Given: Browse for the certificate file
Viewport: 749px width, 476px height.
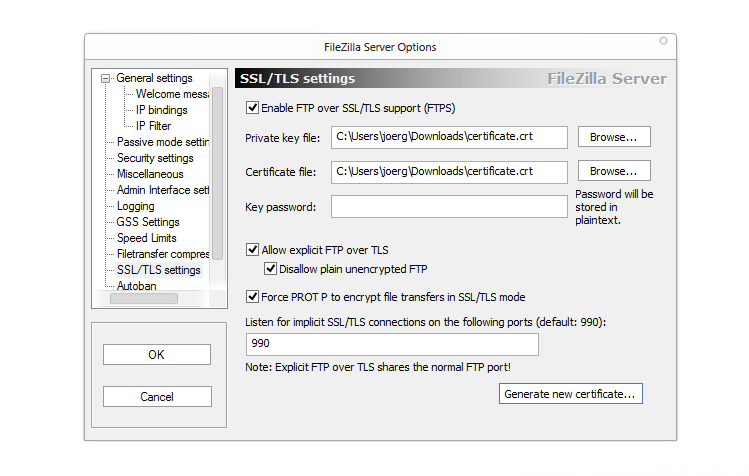Looking at the screenshot, I should (x=614, y=171).
